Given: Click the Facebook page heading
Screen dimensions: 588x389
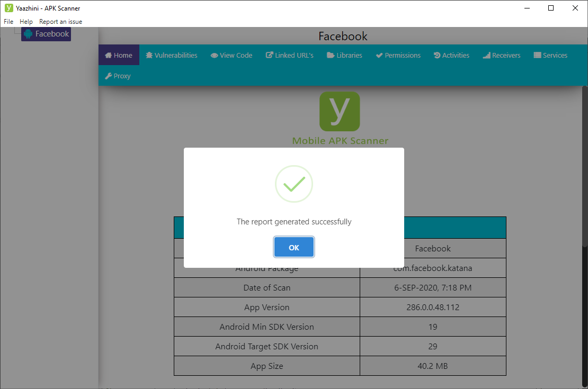Looking at the screenshot, I should point(343,37).
